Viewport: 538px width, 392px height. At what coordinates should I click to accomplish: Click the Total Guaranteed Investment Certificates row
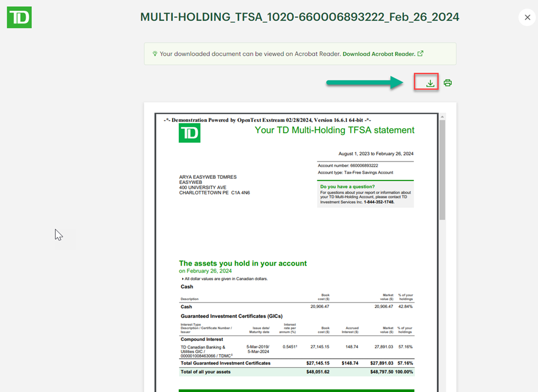[297, 363]
